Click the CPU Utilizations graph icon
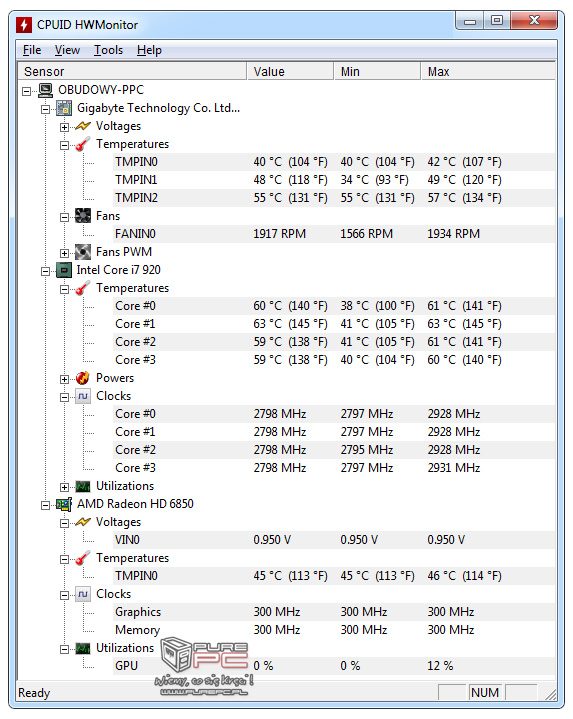The height and width of the screenshot is (719, 573). (x=83, y=486)
